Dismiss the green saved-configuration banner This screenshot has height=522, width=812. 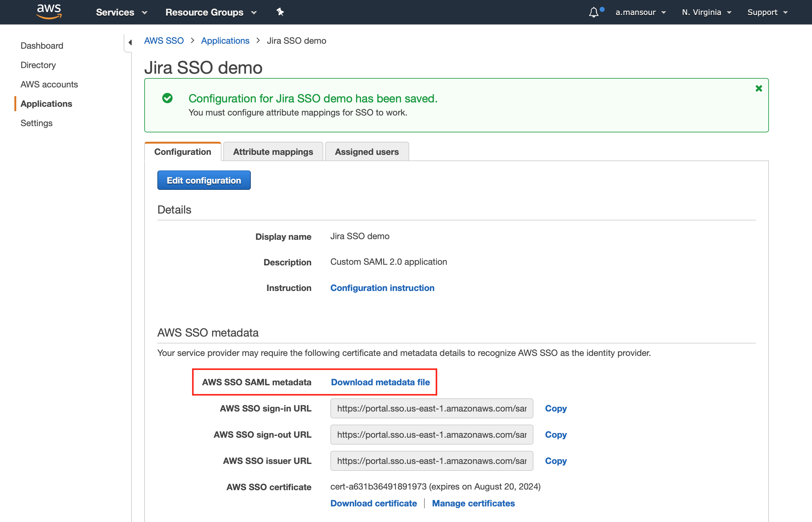coord(759,88)
